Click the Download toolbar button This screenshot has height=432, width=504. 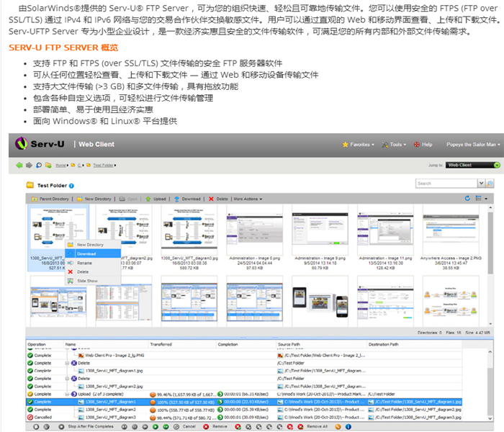pos(187,199)
